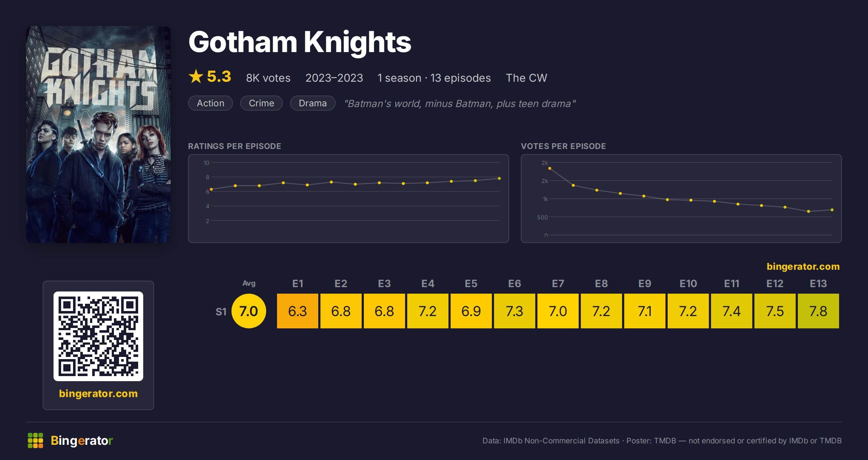Select the Action genre tag
The image size is (868, 460).
click(x=210, y=103)
